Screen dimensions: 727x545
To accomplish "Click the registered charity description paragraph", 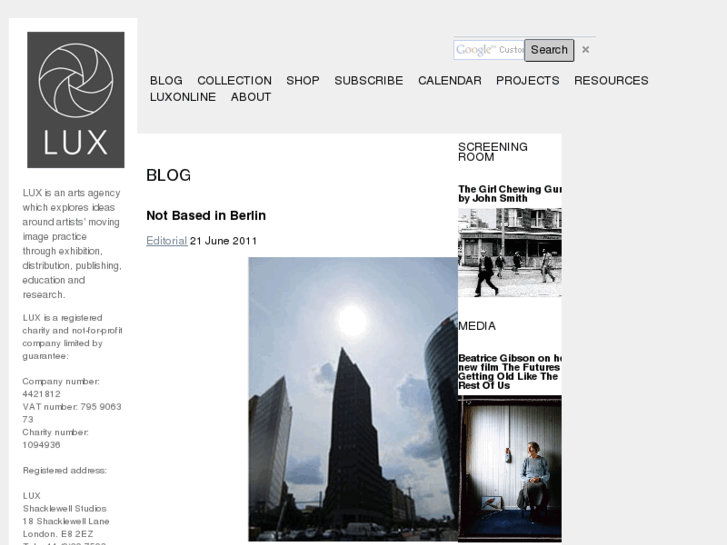I will [x=72, y=337].
